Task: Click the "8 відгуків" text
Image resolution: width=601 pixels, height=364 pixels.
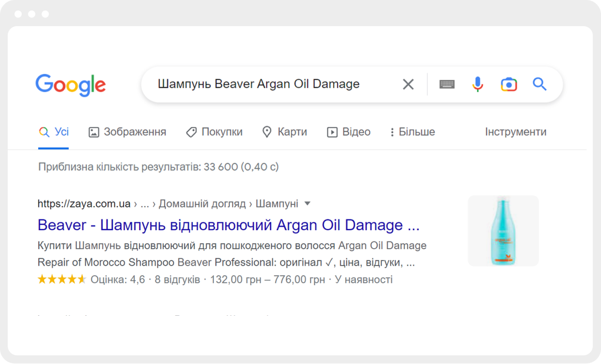Action: coord(177,280)
